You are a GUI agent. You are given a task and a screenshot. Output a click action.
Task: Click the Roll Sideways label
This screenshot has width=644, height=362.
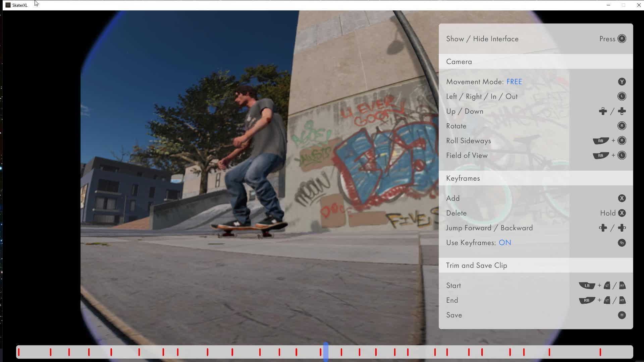[469, 141]
